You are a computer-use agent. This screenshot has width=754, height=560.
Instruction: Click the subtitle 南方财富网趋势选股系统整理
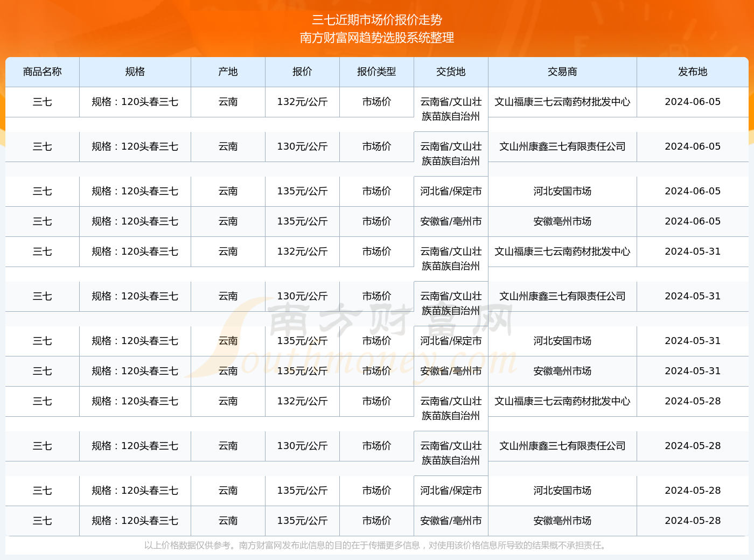[x=377, y=38]
